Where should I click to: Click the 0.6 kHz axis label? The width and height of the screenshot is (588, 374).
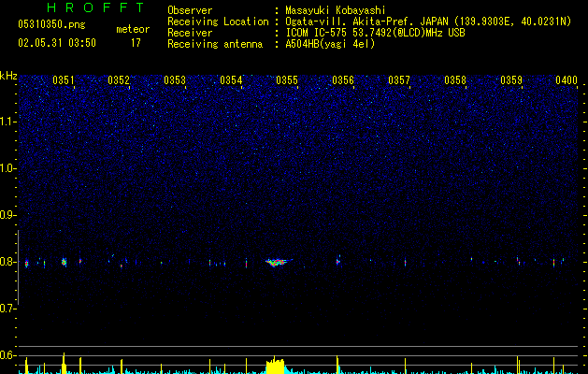[x=8, y=355]
